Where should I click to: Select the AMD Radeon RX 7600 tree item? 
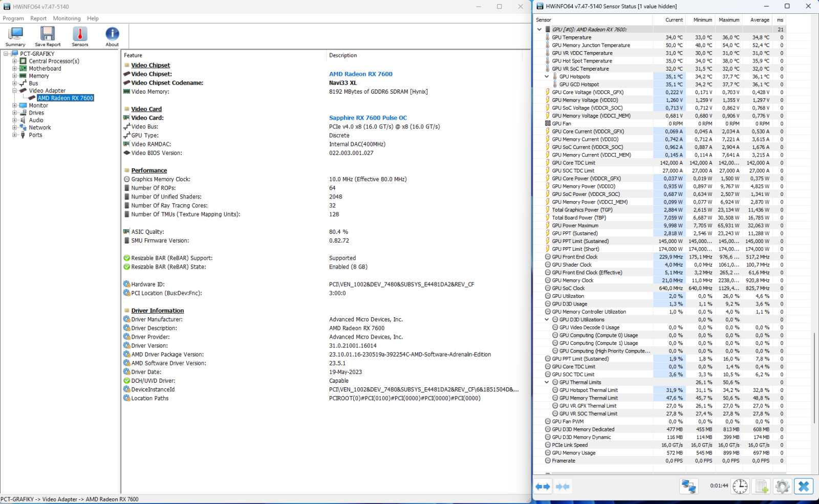pos(66,98)
